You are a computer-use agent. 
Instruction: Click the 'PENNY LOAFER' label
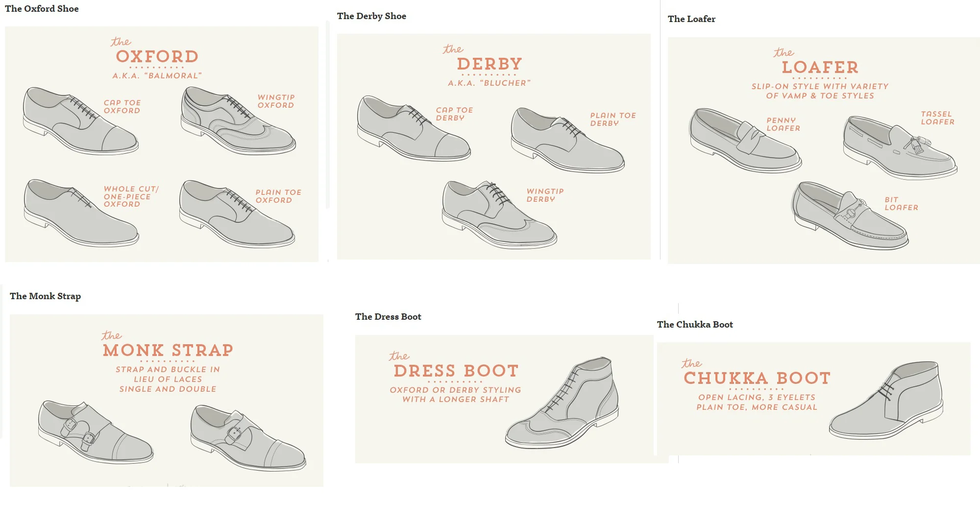pos(783,124)
